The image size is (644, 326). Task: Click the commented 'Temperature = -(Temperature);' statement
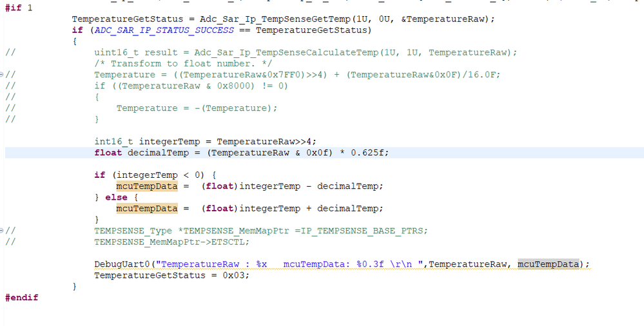(x=197, y=108)
